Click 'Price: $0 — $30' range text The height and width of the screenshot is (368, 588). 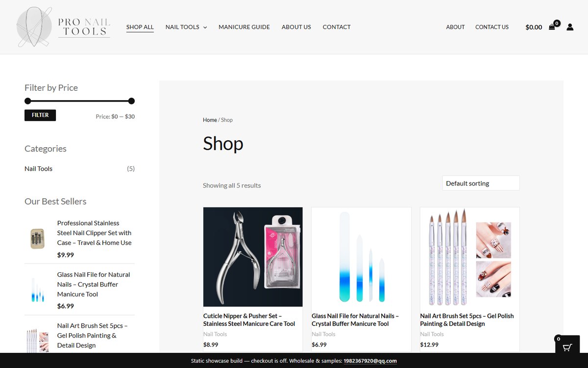pyautogui.click(x=115, y=117)
